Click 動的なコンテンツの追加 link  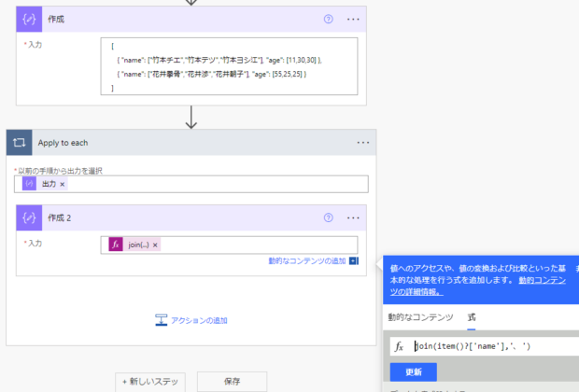(307, 261)
